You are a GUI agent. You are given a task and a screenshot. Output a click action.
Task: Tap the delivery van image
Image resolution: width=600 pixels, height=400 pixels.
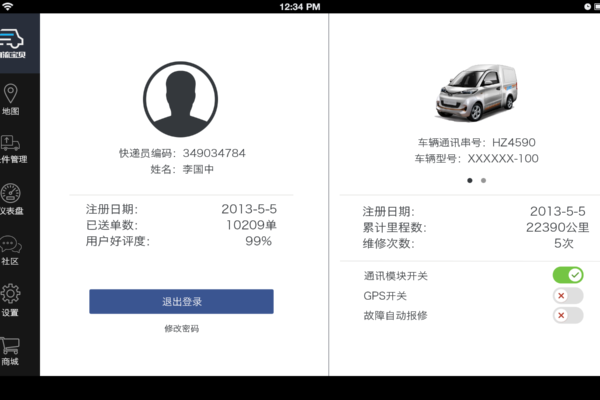coord(477,90)
